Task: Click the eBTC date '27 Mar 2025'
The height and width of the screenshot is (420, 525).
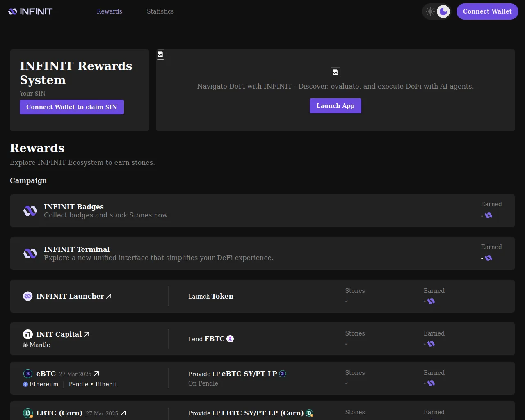Action: pos(75,374)
